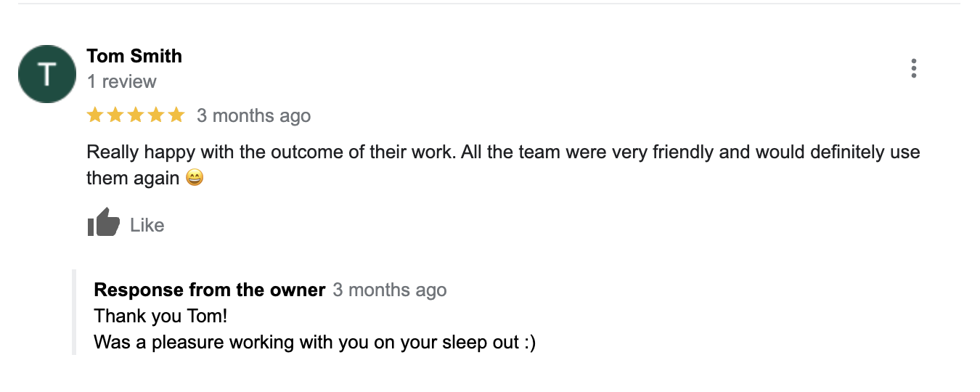Click "them again" on the review's second line

(132, 178)
